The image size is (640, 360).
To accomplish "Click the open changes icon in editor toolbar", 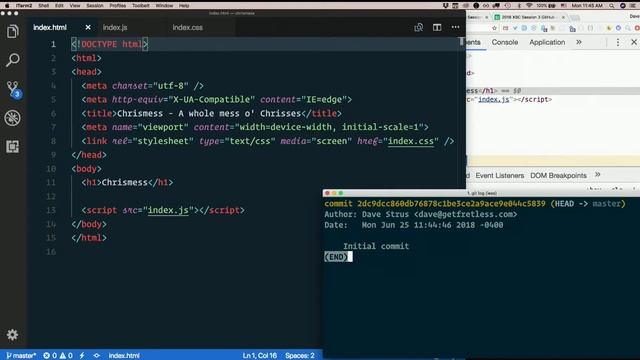I will (x=418, y=27).
